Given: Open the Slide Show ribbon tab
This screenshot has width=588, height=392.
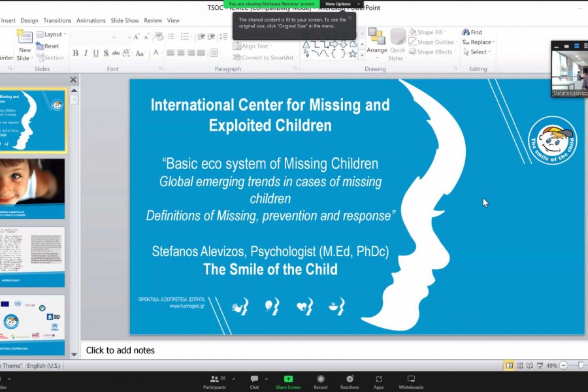Looking at the screenshot, I should tap(125, 21).
